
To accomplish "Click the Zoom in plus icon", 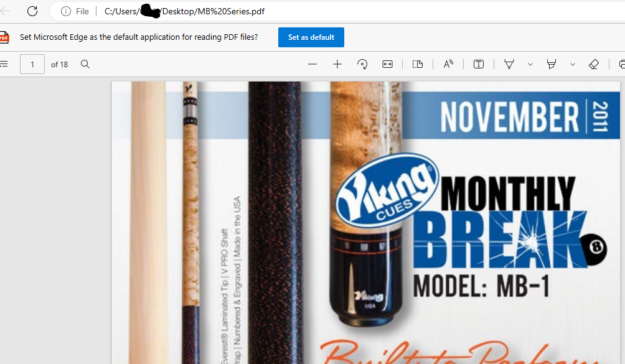I will [x=337, y=64].
